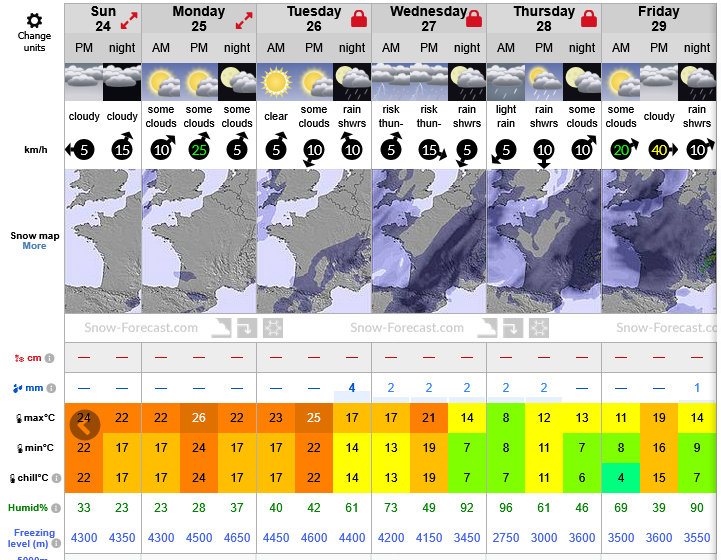Open the More link under Snow map
The image size is (721, 560).
tap(34, 246)
